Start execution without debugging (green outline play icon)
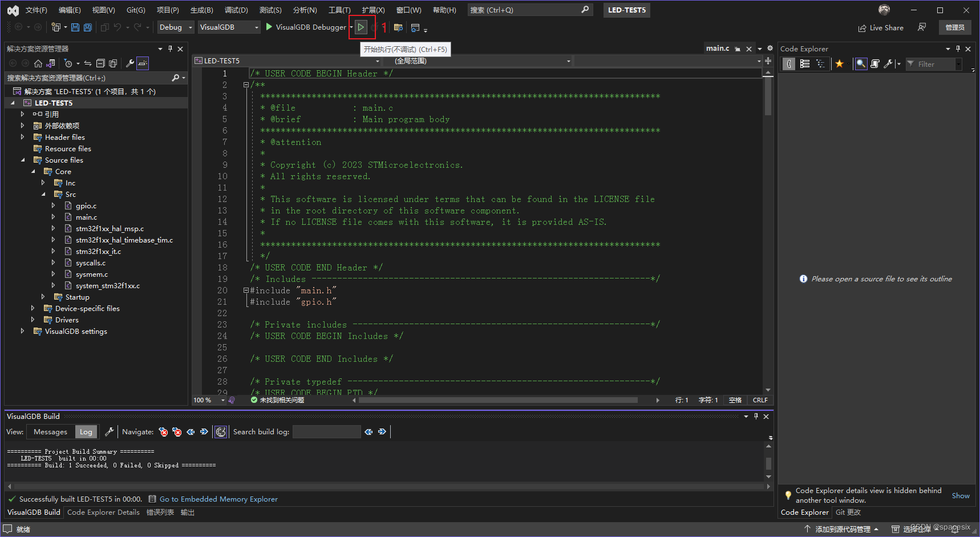This screenshot has width=980, height=537. [361, 27]
